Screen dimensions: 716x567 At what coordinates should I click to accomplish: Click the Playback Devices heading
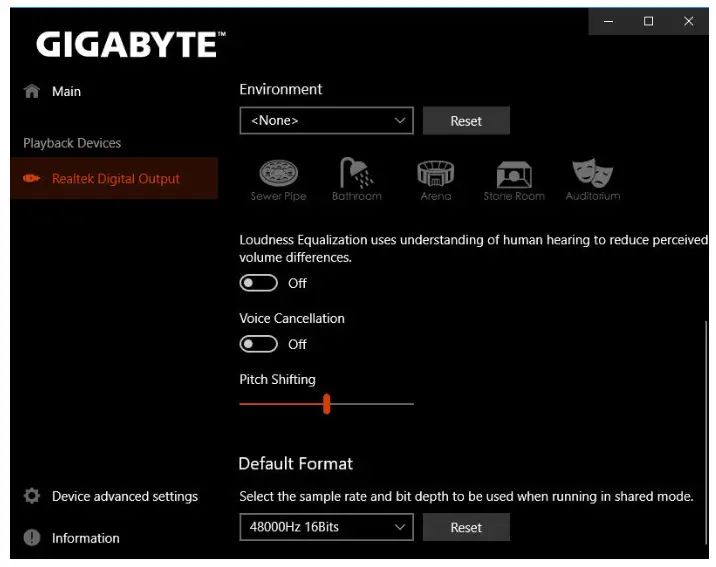tap(72, 143)
